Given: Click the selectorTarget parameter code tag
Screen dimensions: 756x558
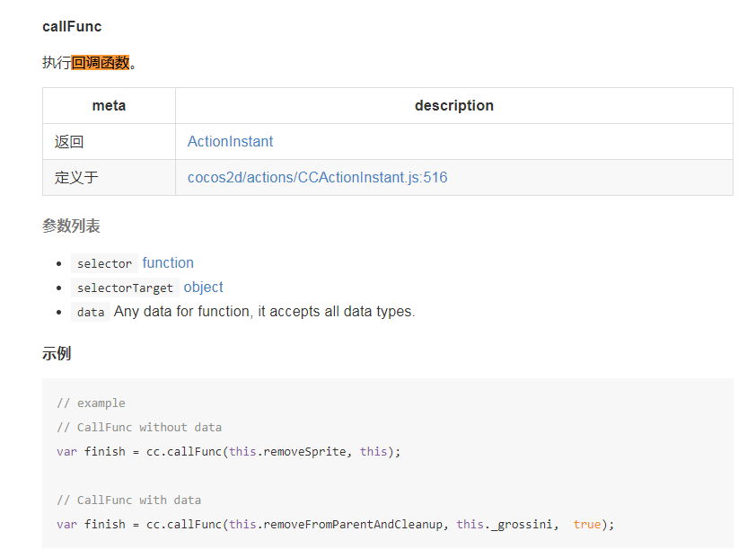Looking at the screenshot, I should (125, 288).
